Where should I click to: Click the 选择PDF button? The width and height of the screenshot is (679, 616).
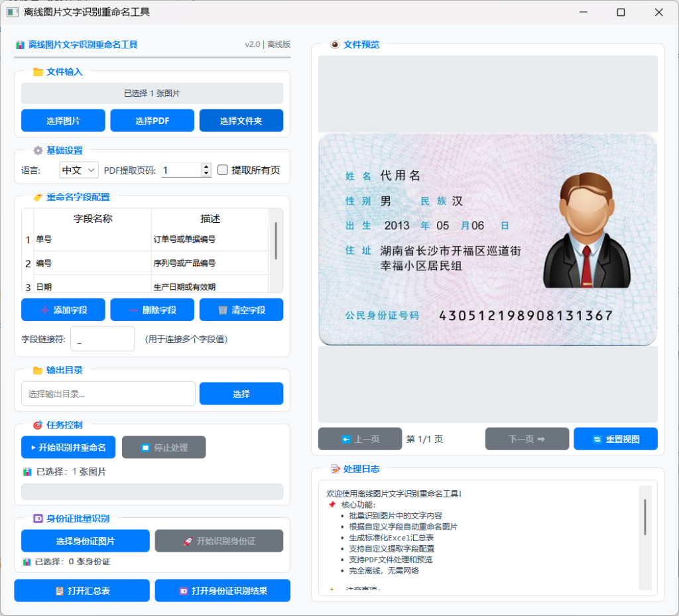(x=152, y=120)
